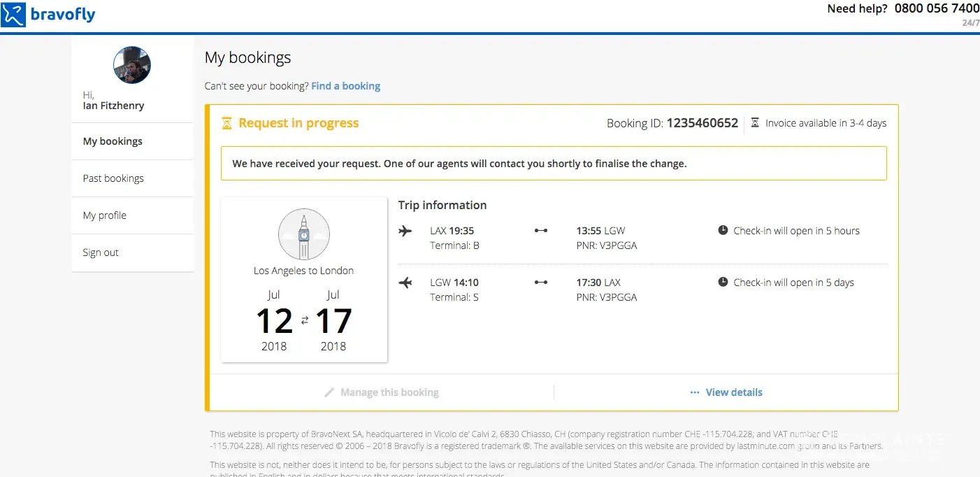
Task: Sign out of the account
Action: (101, 252)
